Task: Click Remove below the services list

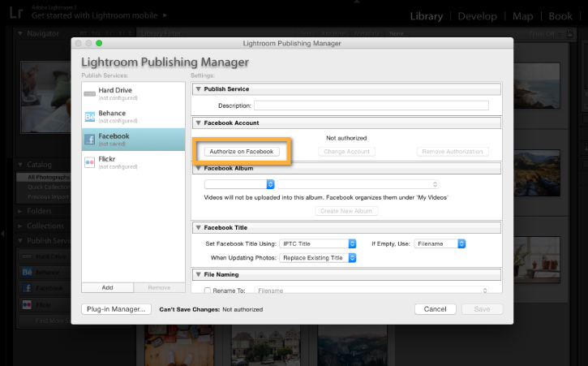Action: tap(159, 287)
